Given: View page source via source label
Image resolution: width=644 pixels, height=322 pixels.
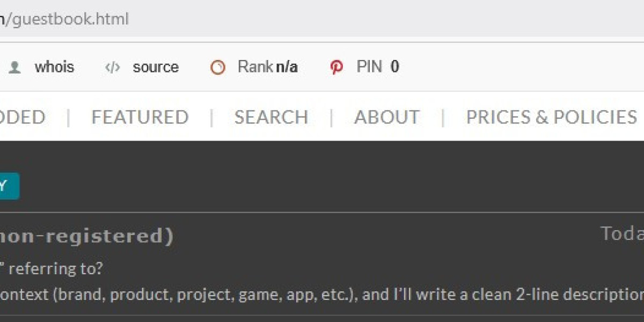Looking at the screenshot, I should click(156, 68).
